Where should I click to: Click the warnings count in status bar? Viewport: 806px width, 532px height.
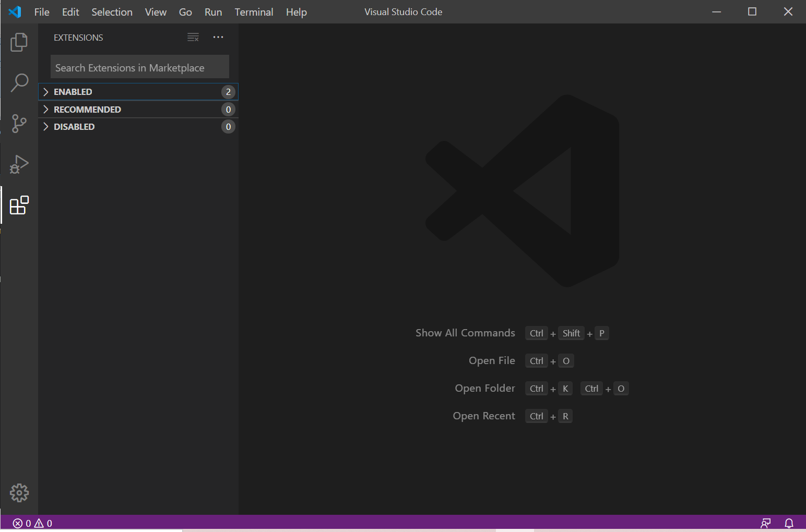pyautogui.click(x=43, y=523)
